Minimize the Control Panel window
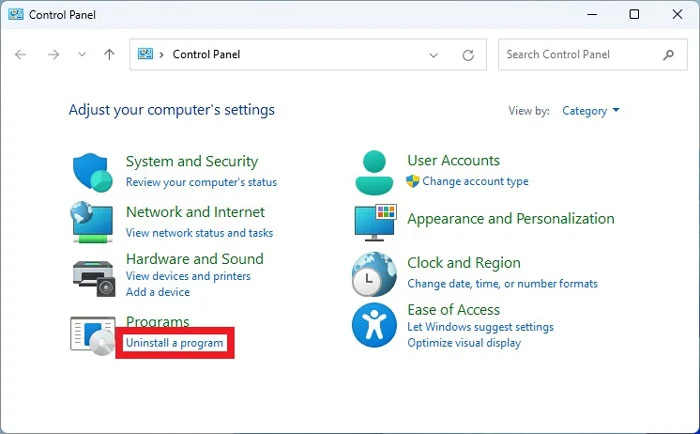This screenshot has width=700, height=434. (592, 14)
